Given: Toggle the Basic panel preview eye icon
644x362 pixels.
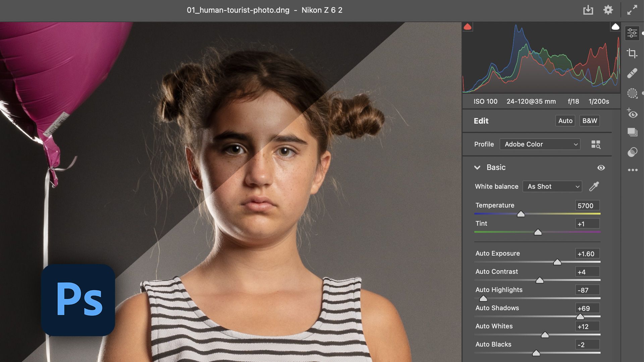Looking at the screenshot, I should 601,168.
